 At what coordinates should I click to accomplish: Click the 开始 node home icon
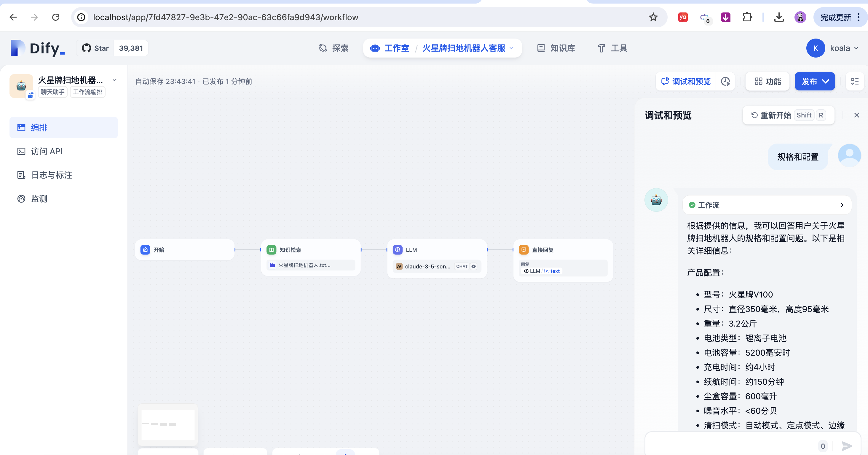point(145,250)
